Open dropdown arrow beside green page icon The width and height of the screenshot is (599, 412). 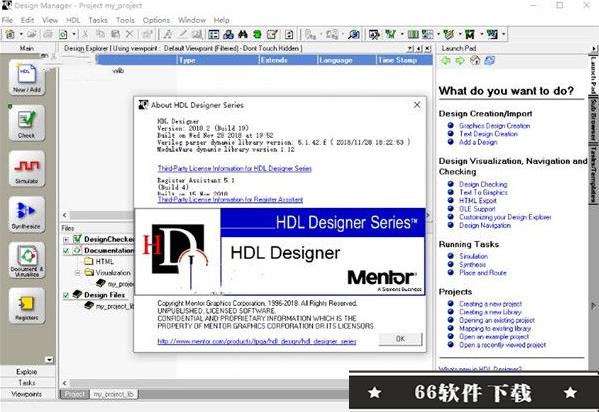(x=74, y=34)
